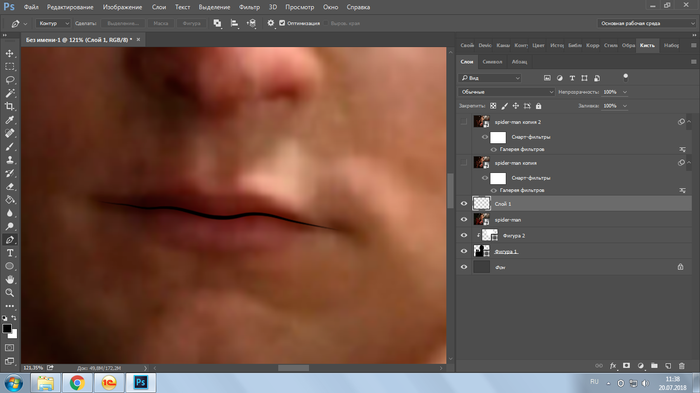Create a new layer icon
The height and width of the screenshot is (393, 700).
[668, 366]
